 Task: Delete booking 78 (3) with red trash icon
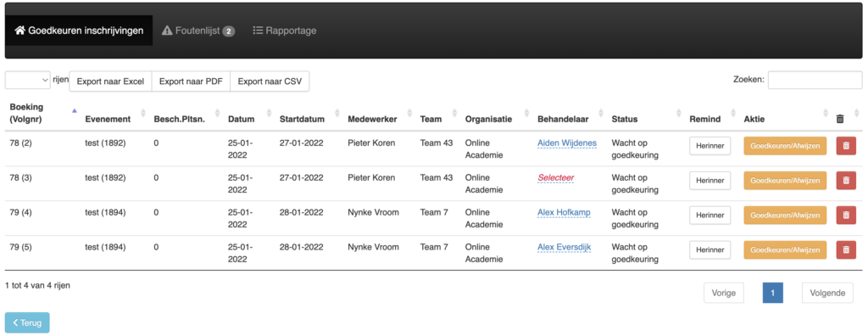click(x=846, y=180)
